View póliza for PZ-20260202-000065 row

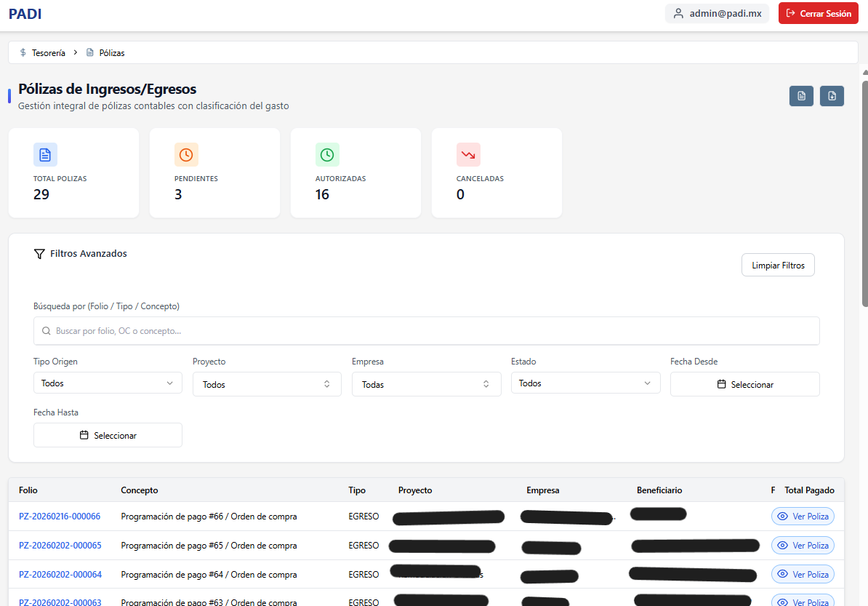[x=803, y=546]
